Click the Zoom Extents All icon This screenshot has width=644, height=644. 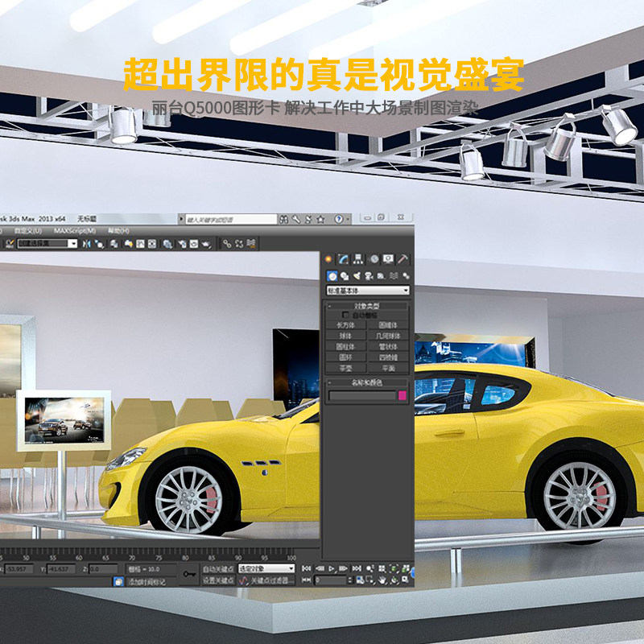tap(406, 568)
